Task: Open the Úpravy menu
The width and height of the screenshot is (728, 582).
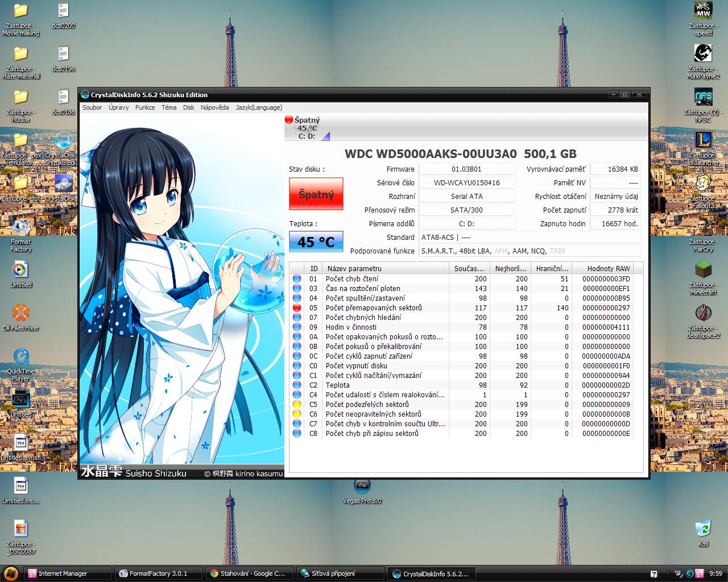Action: [118, 107]
